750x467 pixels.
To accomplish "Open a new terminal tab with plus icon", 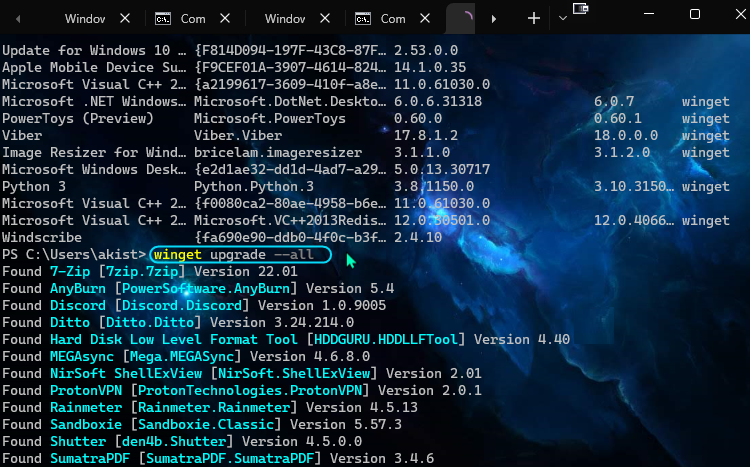I will pyautogui.click(x=534, y=19).
